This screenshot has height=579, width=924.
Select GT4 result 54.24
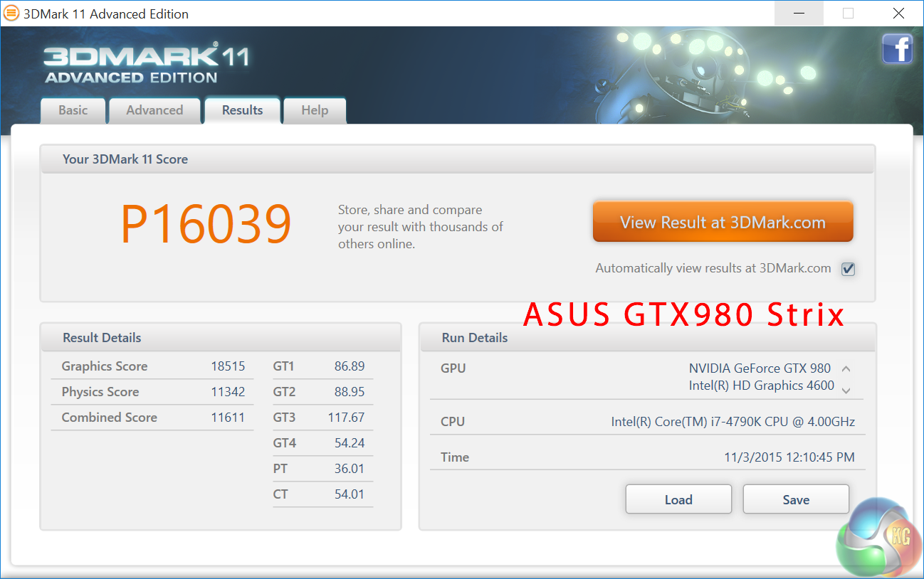[x=350, y=443]
